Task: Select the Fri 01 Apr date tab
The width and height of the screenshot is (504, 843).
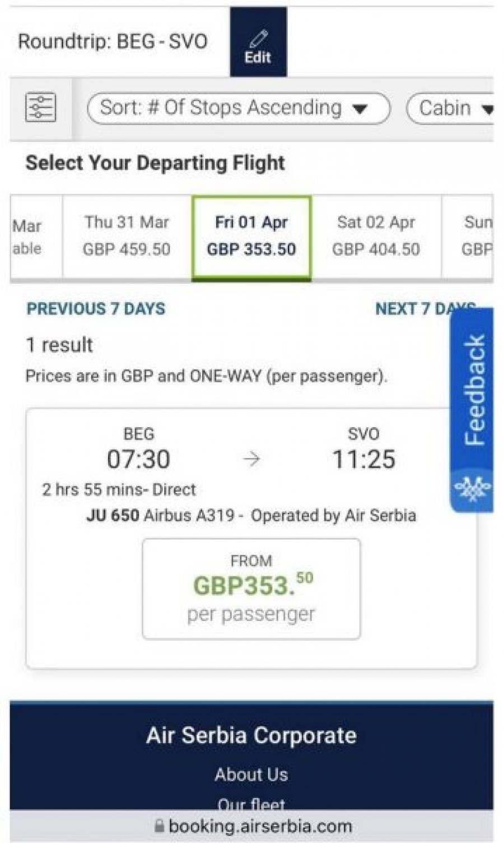Action: click(251, 237)
